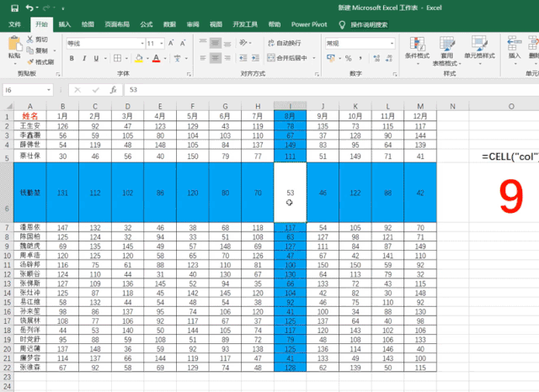Click the Undo arrow icon

pos(30,8)
